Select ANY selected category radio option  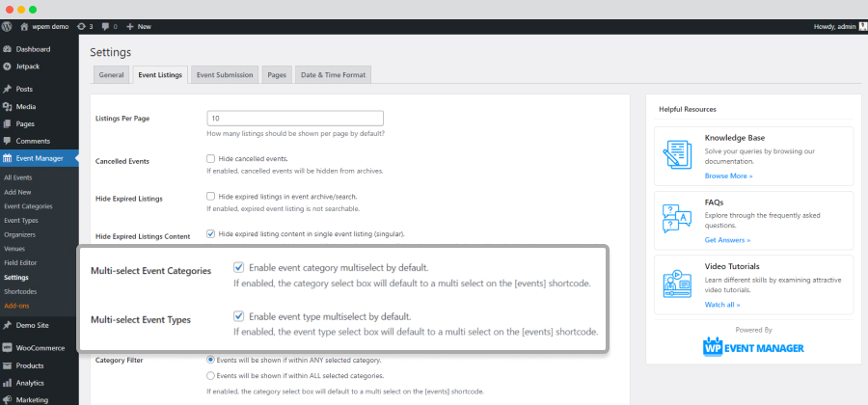click(210, 360)
